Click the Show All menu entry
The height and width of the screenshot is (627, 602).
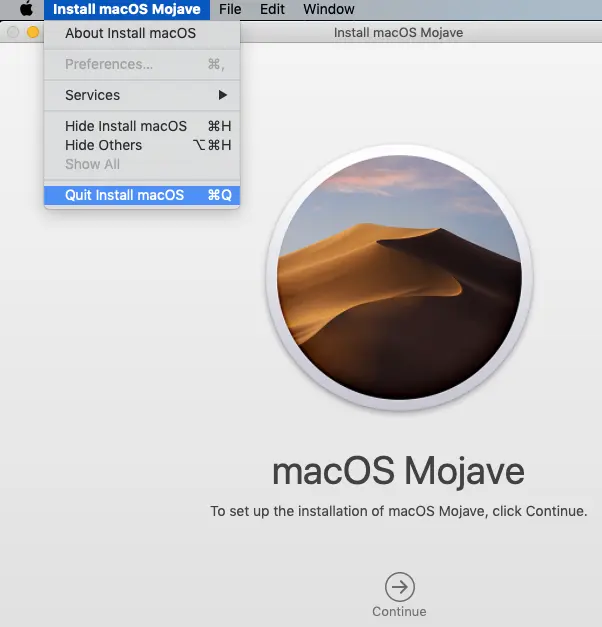(x=142, y=164)
